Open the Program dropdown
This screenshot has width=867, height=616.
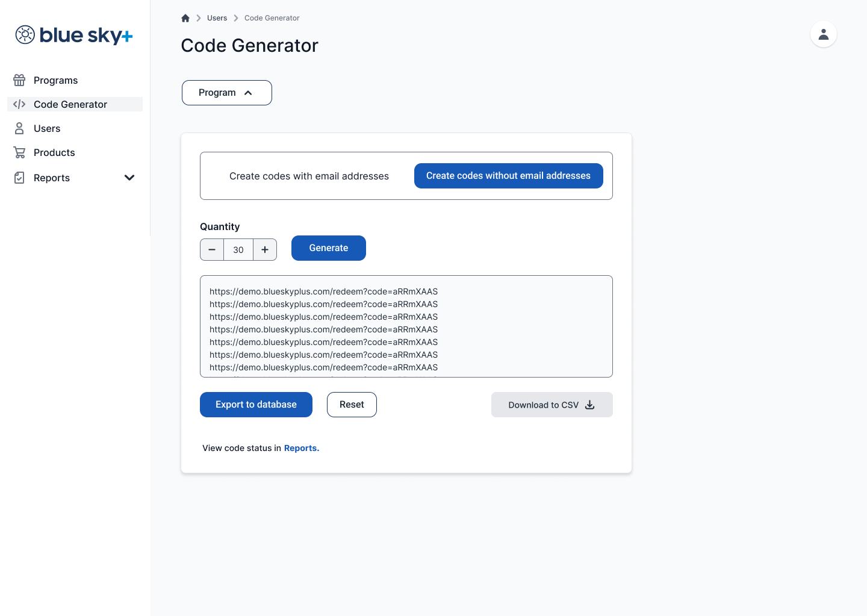coord(226,93)
